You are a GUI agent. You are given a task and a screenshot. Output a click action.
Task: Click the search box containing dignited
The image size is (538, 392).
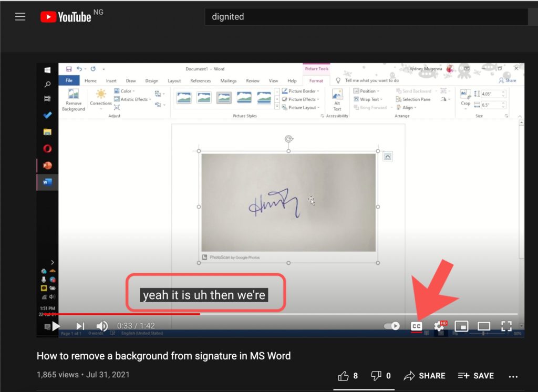[366, 17]
